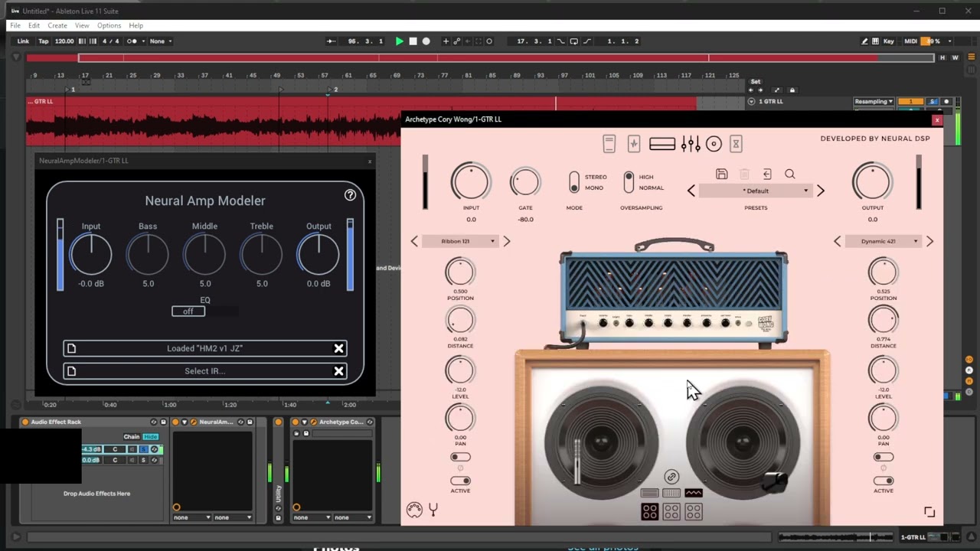The height and width of the screenshot is (551, 980).
Task: Open Archetype Co device wrench configure icon
Action: click(313, 422)
